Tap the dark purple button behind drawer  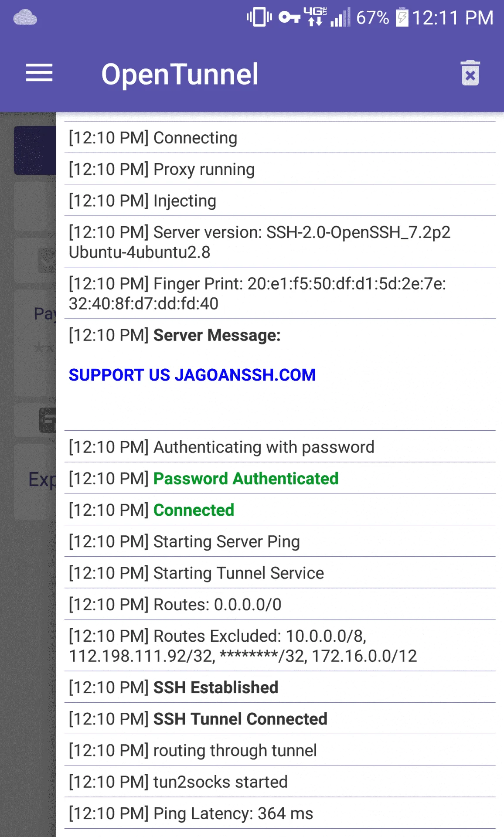pos(35,150)
